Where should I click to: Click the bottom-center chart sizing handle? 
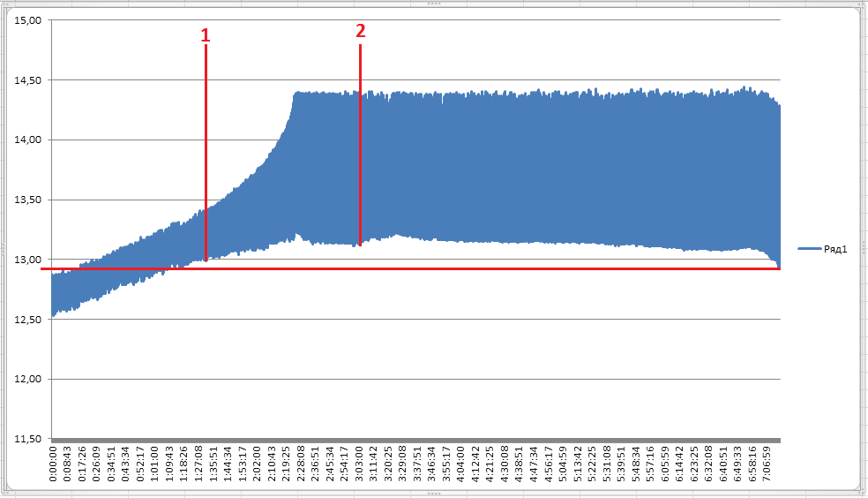(x=434, y=494)
